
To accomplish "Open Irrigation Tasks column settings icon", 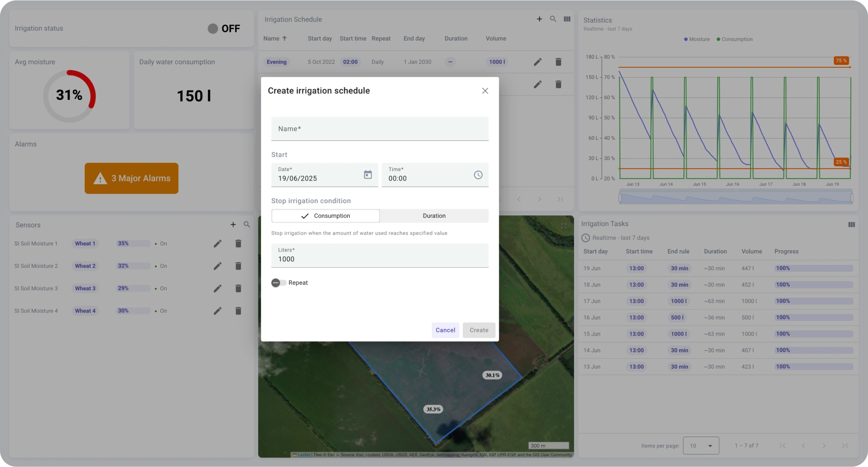I will [851, 224].
